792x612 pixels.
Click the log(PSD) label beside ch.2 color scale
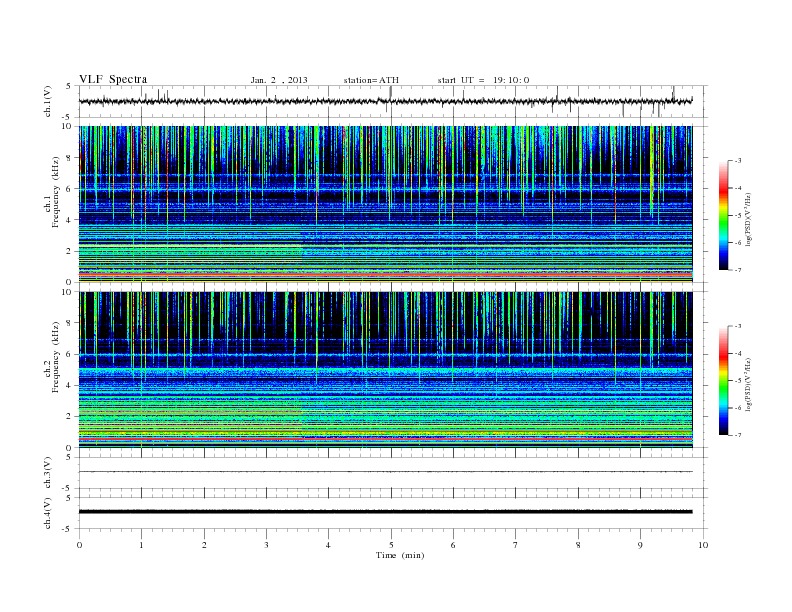click(x=749, y=383)
